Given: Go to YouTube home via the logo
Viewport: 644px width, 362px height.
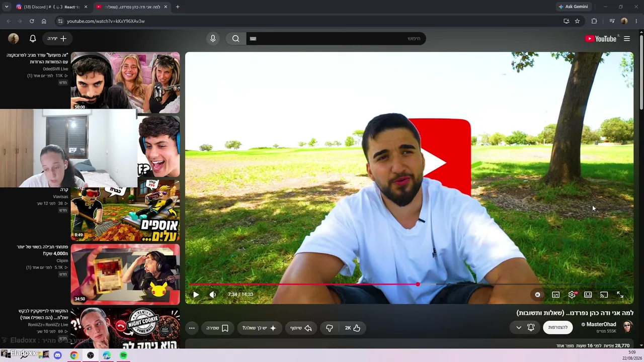Looking at the screenshot, I should point(601,39).
